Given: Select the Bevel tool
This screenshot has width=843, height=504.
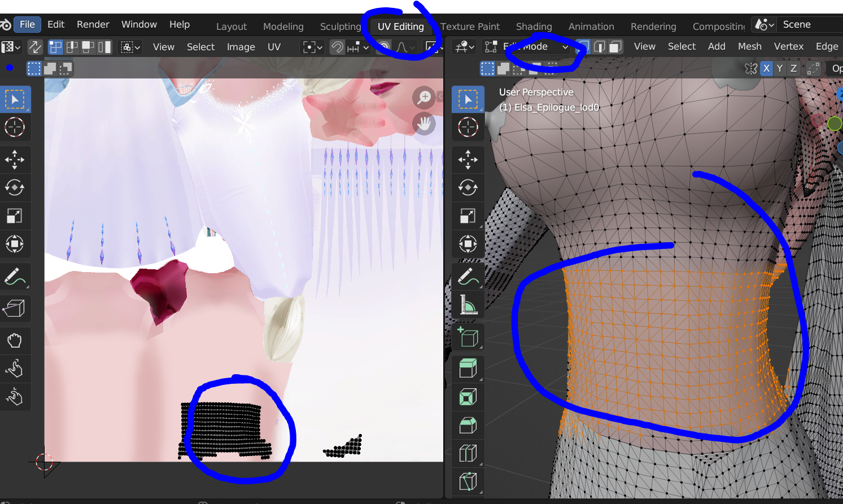Looking at the screenshot, I should click(468, 425).
